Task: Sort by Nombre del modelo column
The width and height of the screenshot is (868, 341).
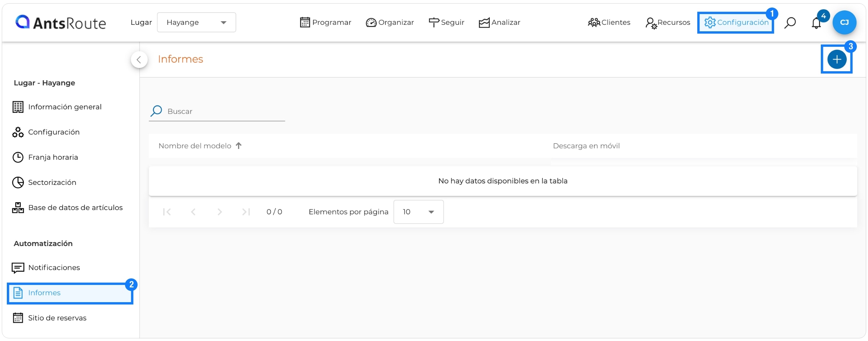Action: pos(195,146)
